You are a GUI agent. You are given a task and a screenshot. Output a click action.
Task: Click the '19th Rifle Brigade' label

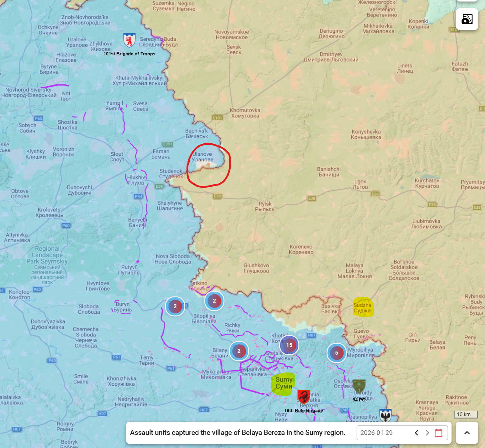tap(304, 410)
